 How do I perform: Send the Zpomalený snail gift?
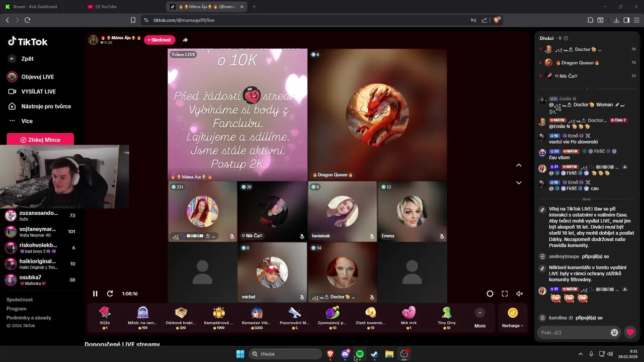pos(332,318)
